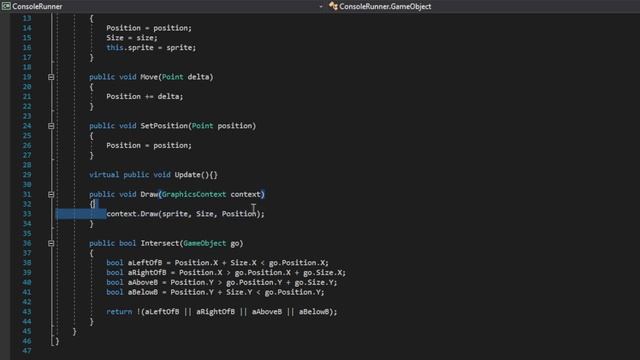Click 'Position = position;' on line 14
640x360 pixels.
point(149,28)
